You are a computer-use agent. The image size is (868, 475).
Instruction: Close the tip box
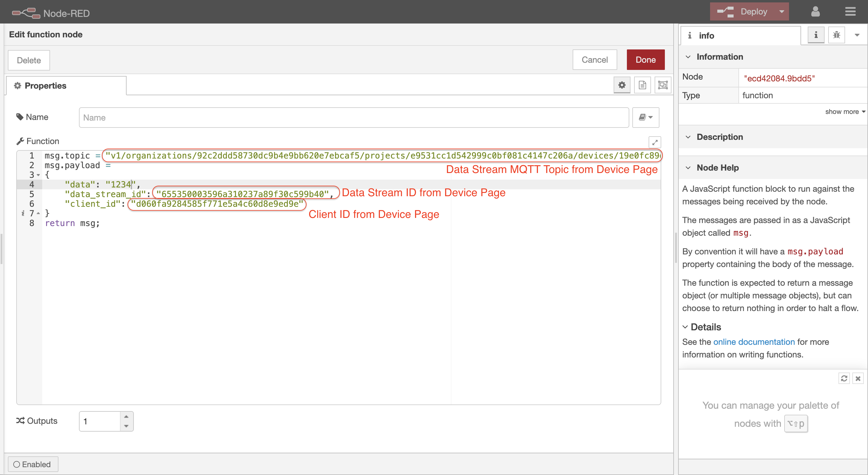pyautogui.click(x=858, y=378)
